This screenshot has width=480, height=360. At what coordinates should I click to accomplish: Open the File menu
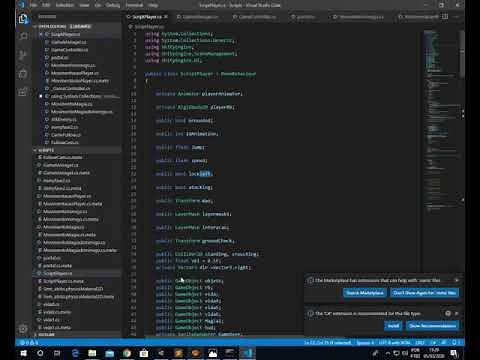(33, 5)
